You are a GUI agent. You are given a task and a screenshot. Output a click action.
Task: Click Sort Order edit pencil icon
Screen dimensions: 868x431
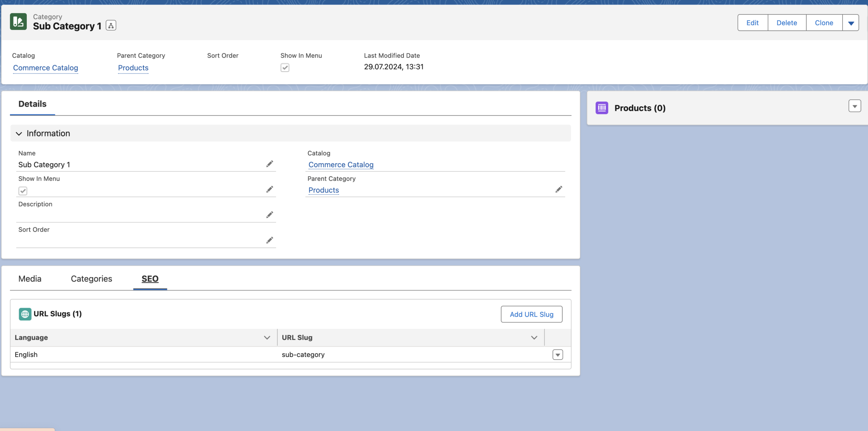click(269, 240)
